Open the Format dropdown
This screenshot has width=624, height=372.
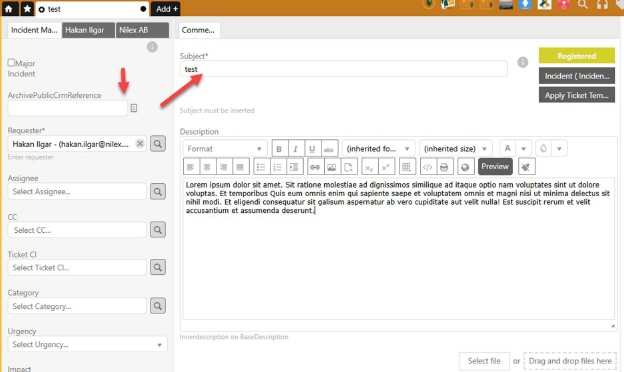coord(225,149)
